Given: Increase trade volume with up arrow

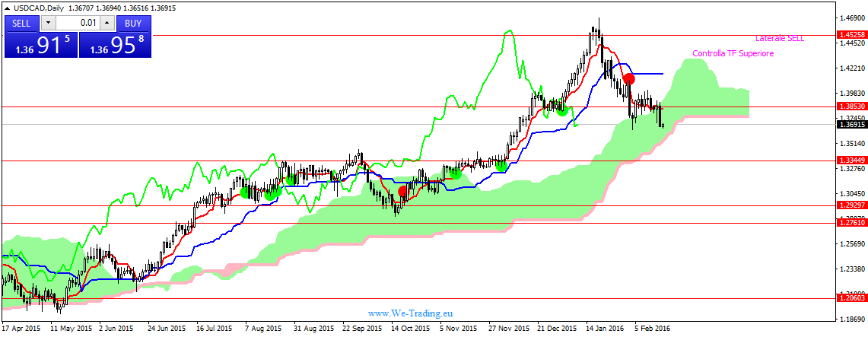Looking at the screenshot, I should pyautogui.click(x=107, y=24).
